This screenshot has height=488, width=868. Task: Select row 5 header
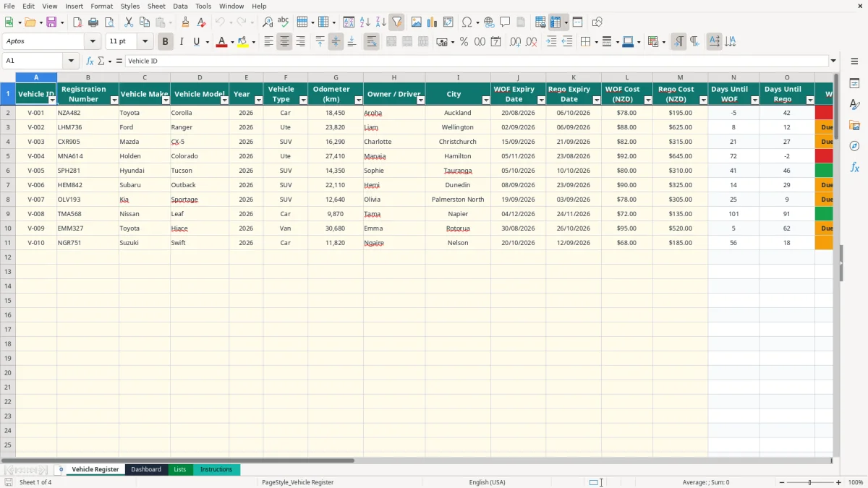8,156
